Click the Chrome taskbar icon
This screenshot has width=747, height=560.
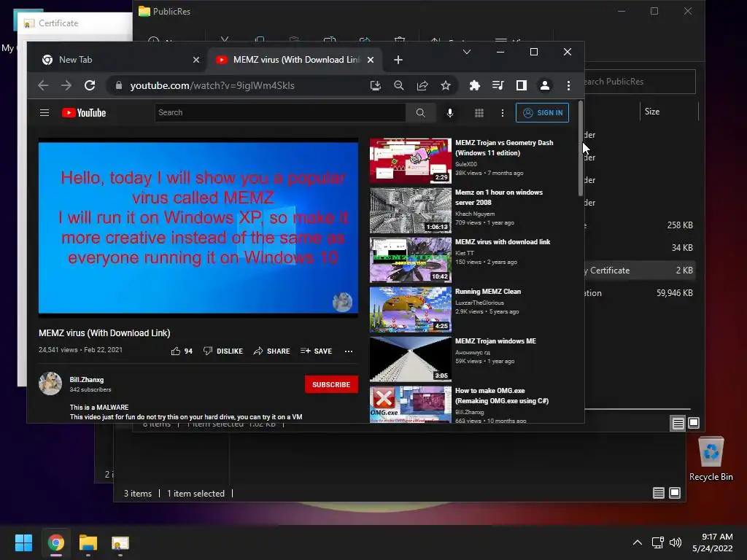point(55,542)
